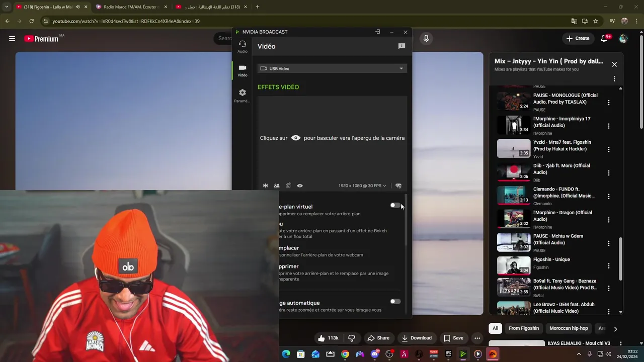Click the feedback icon beside the Vidéo heading
The width and height of the screenshot is (644, 362).
click(x=401, y=46)
